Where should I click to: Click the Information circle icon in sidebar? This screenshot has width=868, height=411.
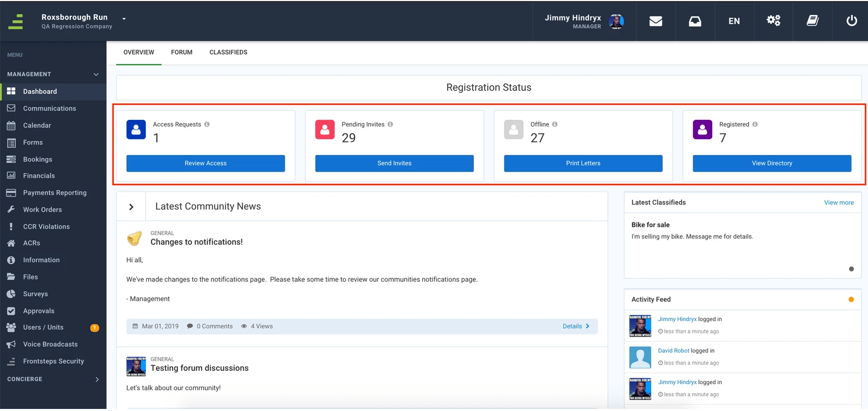click(x=11, y=260)
